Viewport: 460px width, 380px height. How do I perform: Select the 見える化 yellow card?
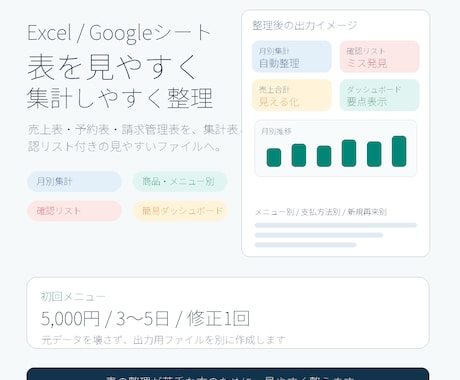tap(292, 95)
